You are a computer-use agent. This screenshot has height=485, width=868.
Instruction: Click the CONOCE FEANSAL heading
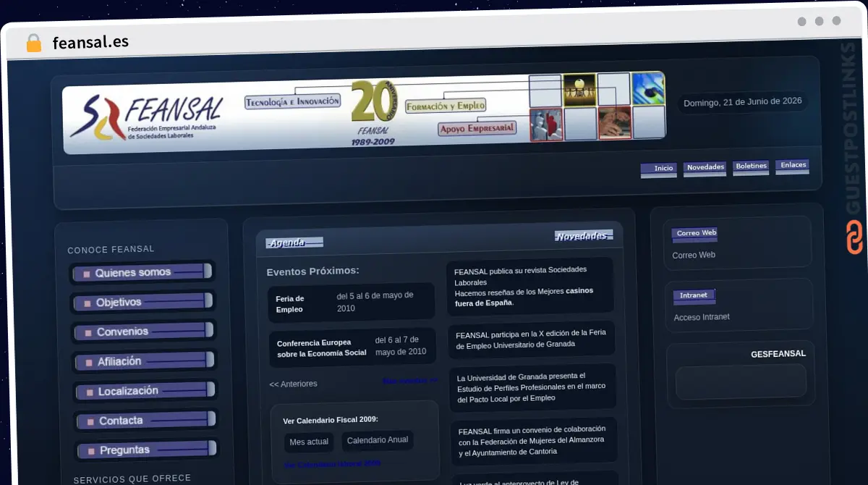tap(111, 250)
